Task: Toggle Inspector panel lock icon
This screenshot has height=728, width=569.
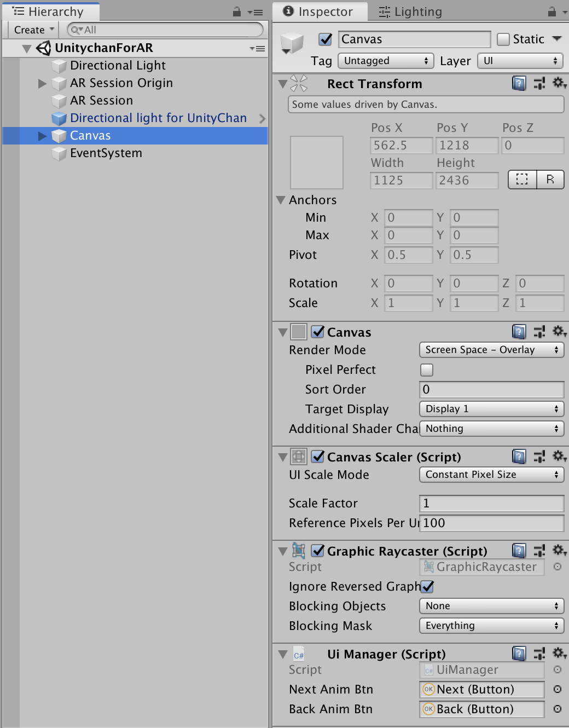Action: click(x=552, y=11)
